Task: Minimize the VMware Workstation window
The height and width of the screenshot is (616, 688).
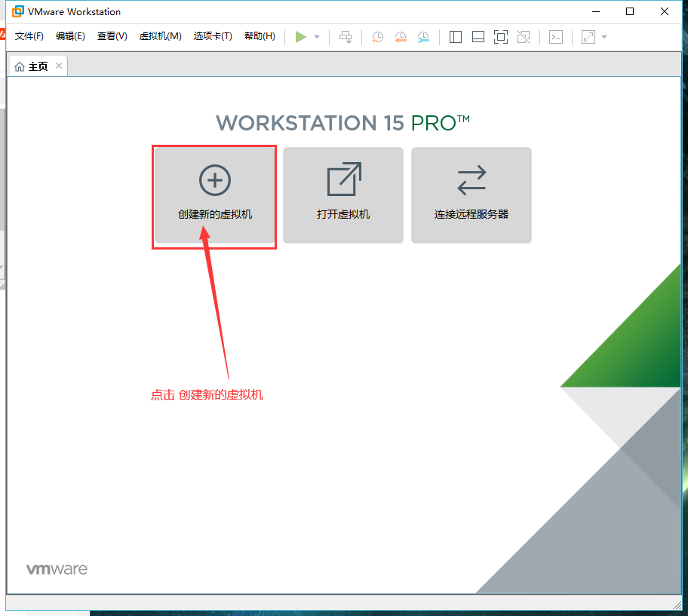Action: pos(595,11)
